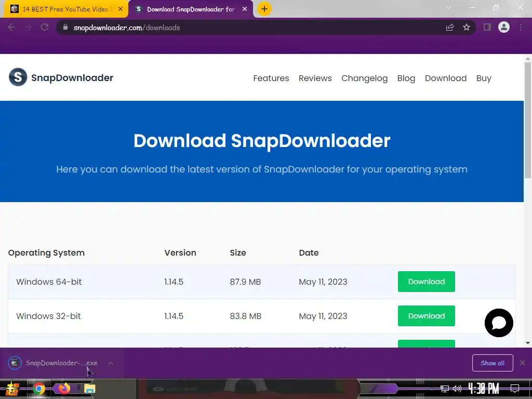Bookmark this page with the star icon
532x399 pixels.
(467, 27)
